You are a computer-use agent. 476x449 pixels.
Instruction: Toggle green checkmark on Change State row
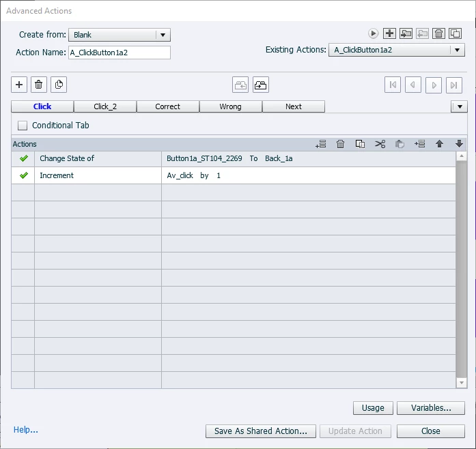pyautogui.click(x=23, y=158)
